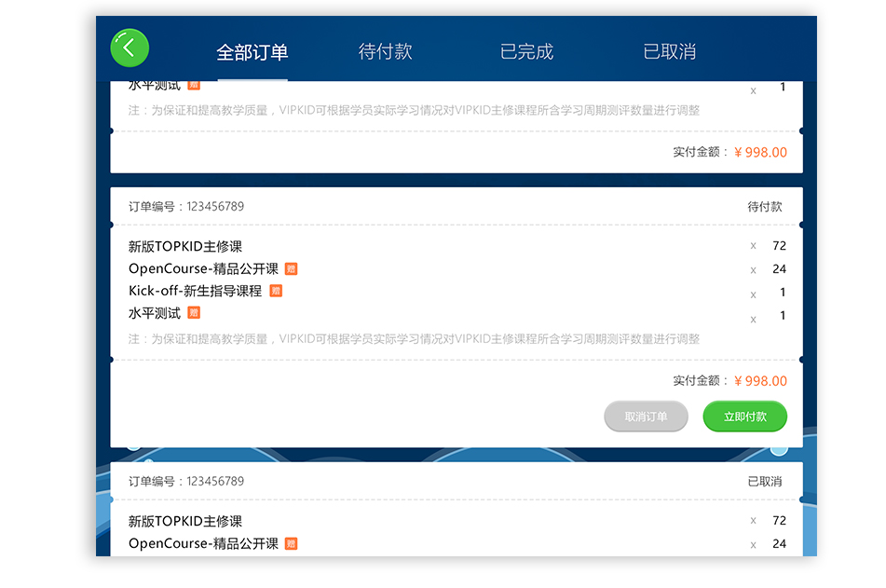Select the order number of the pending order
This screenshot has width=886, height=588.
coord(186,207)
